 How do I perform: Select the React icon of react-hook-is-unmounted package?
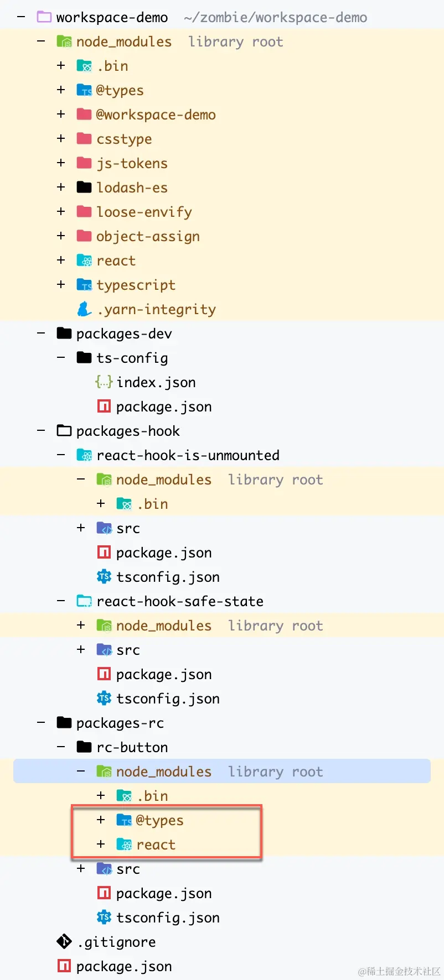click(84, 455)
